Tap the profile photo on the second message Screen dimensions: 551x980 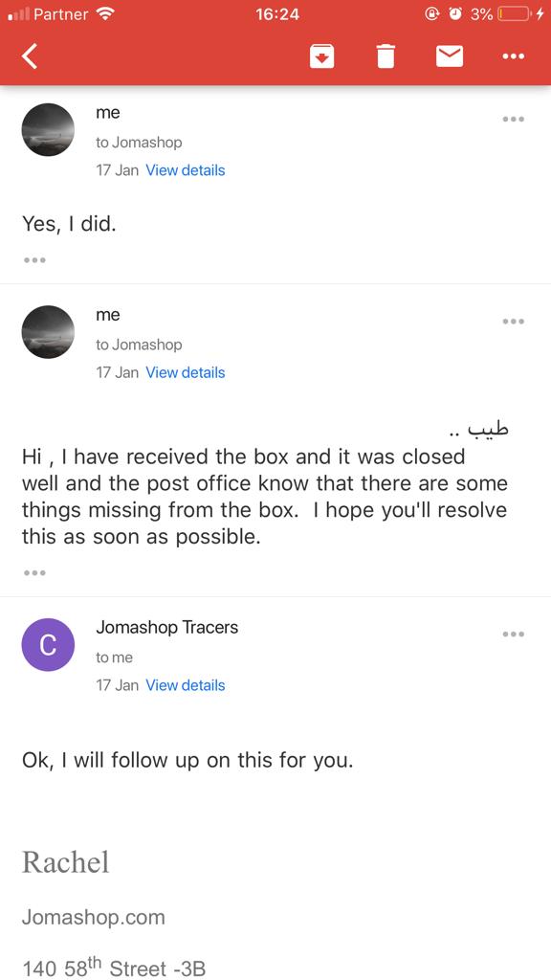point(48,332)
